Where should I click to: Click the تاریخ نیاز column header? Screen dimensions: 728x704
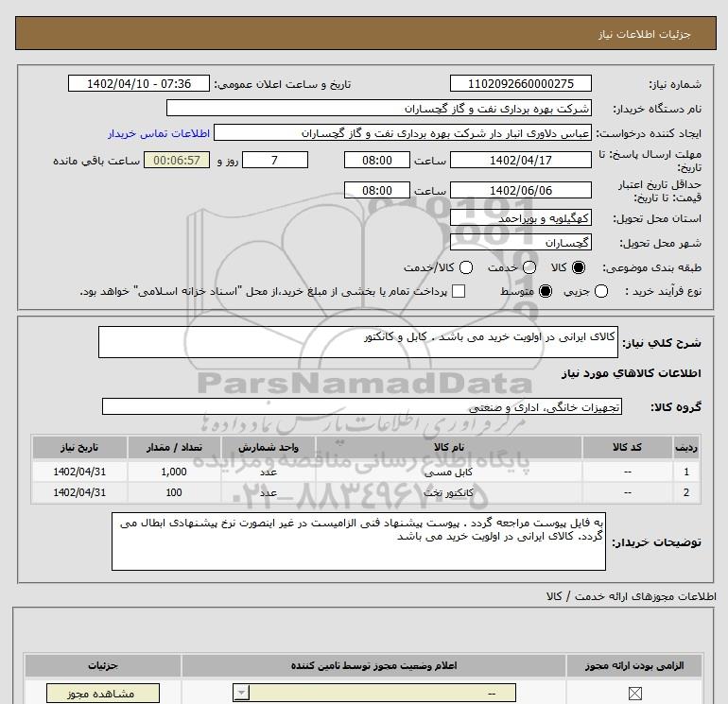(79, 447)
